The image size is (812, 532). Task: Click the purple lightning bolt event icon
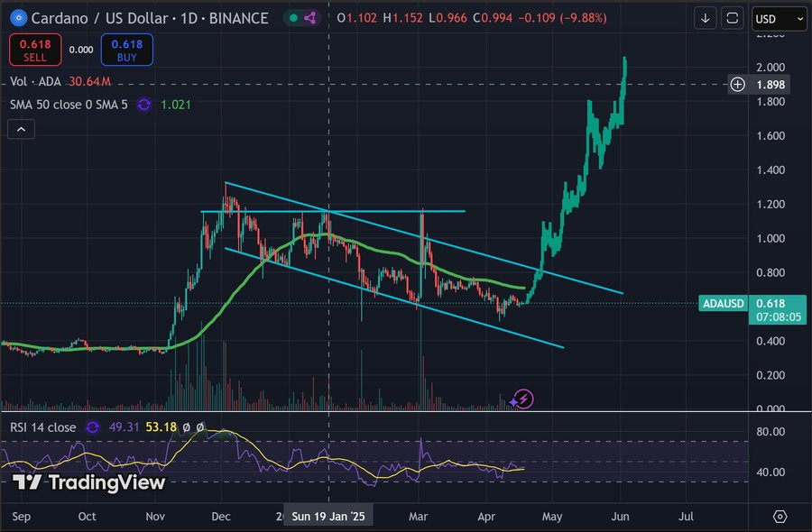523,399
